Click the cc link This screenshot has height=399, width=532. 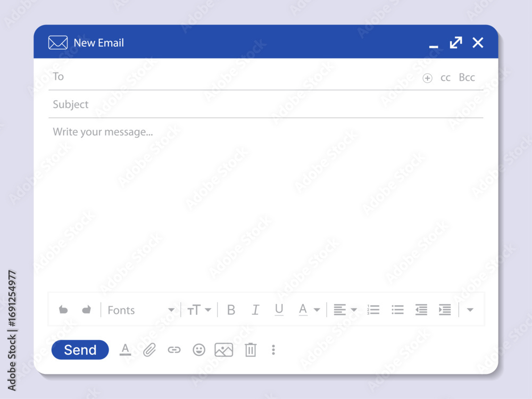point(445,78)
